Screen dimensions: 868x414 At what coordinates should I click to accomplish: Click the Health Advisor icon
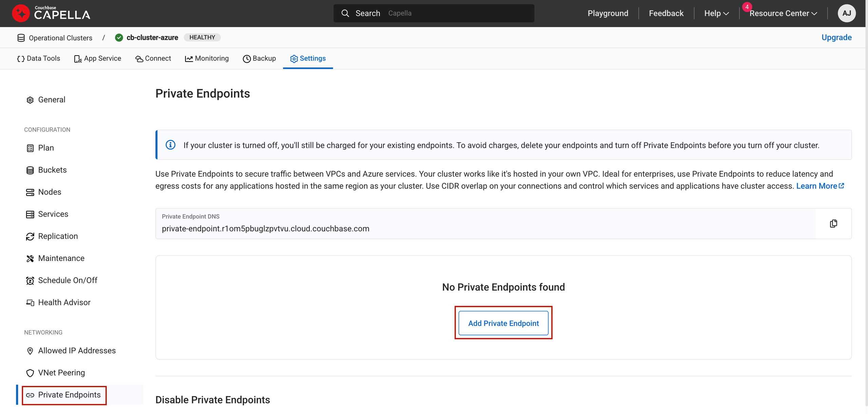pos(30,303)
